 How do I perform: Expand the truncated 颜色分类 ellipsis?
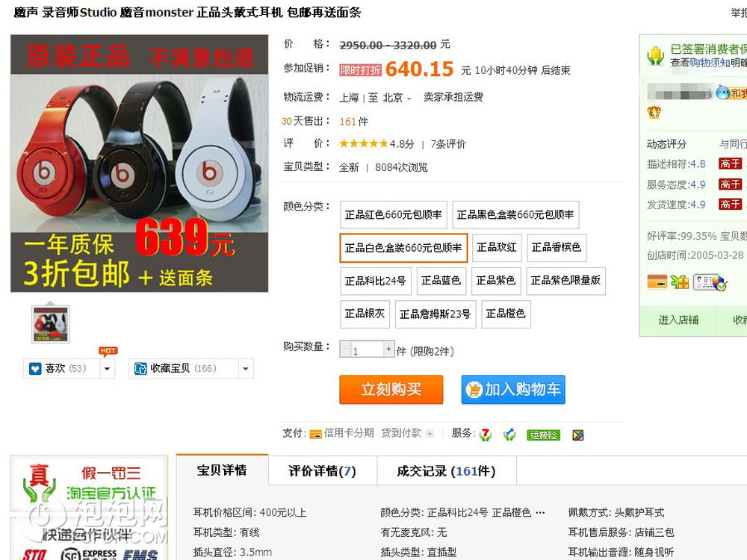pyautogui.click(x=540, y=513)
